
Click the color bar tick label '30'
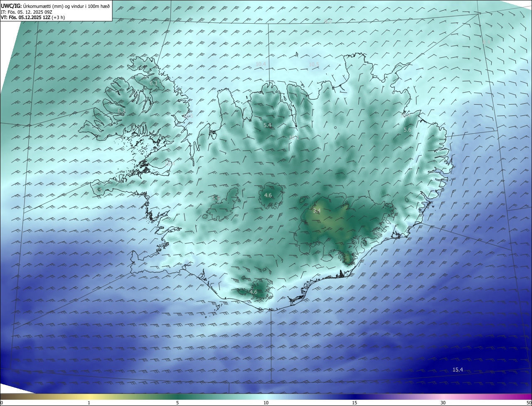coord(443,403)
